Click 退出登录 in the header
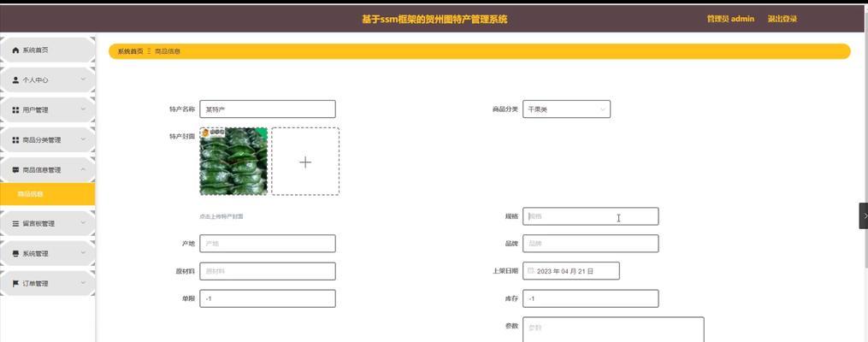Screen dimensions: 868x342 click(782, 19)
